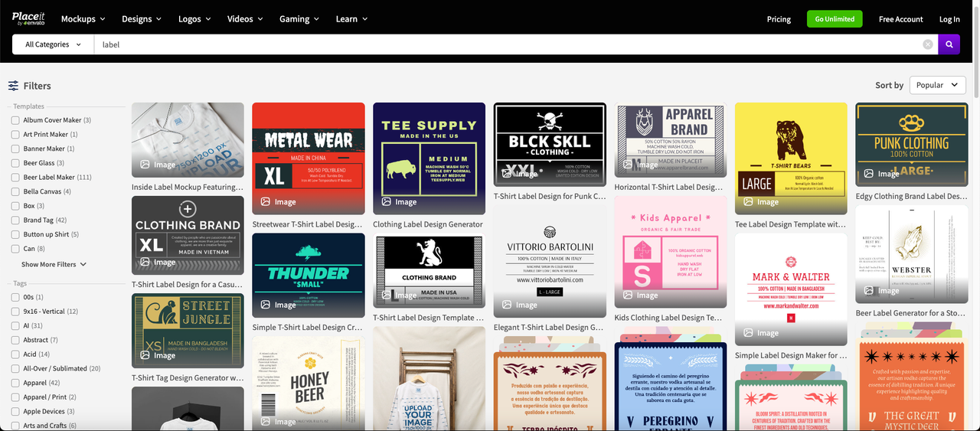Click the image badge on Street Jungle card

pos(158,355)
